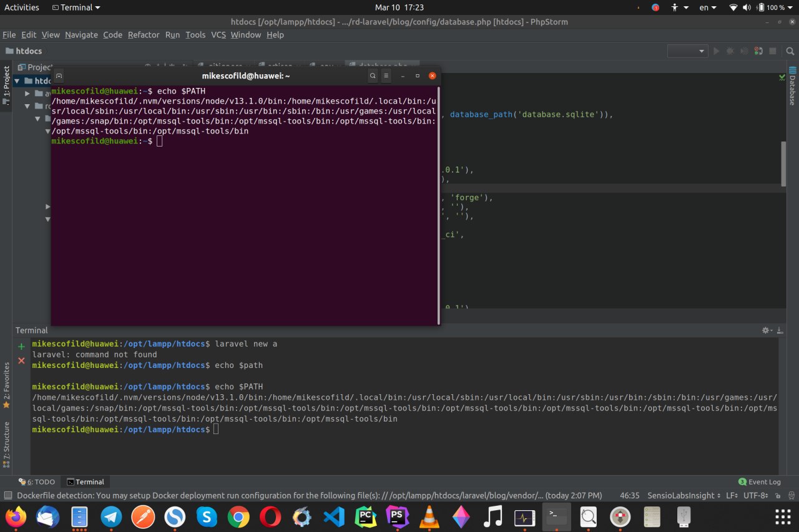Click the Docker detection notification message
Viewport: 799px width, 532px height.
click(x=310, y=495)
